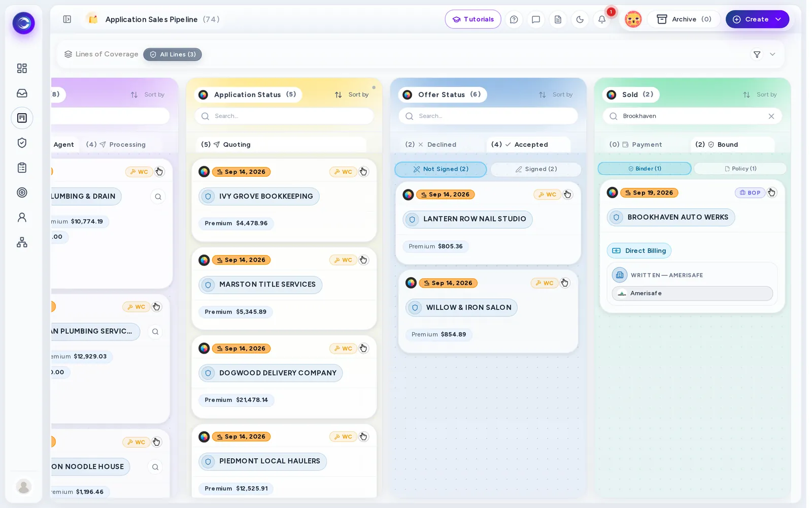Switch to the Declined tab
The image size is (812, 508).
click(x=431, y=145)
